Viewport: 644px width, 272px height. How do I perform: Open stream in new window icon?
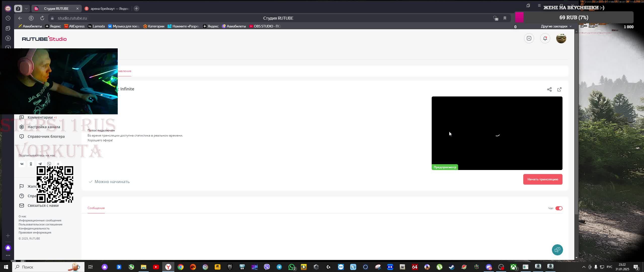559,89
